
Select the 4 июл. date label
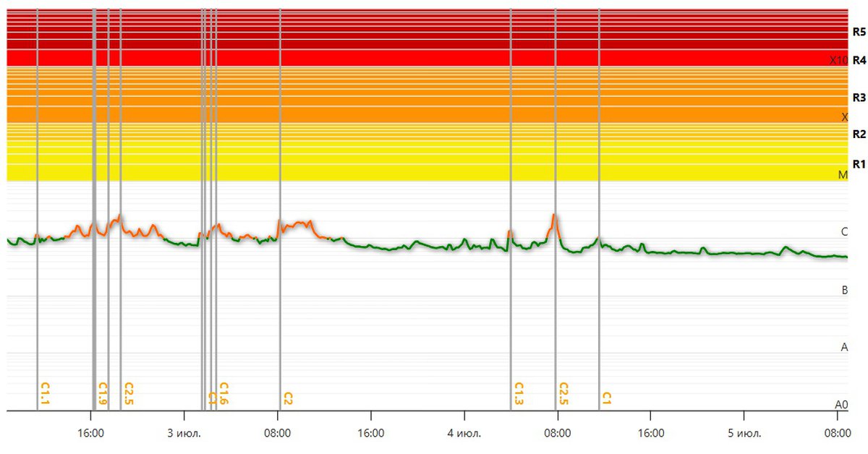[x=464, y=434]
